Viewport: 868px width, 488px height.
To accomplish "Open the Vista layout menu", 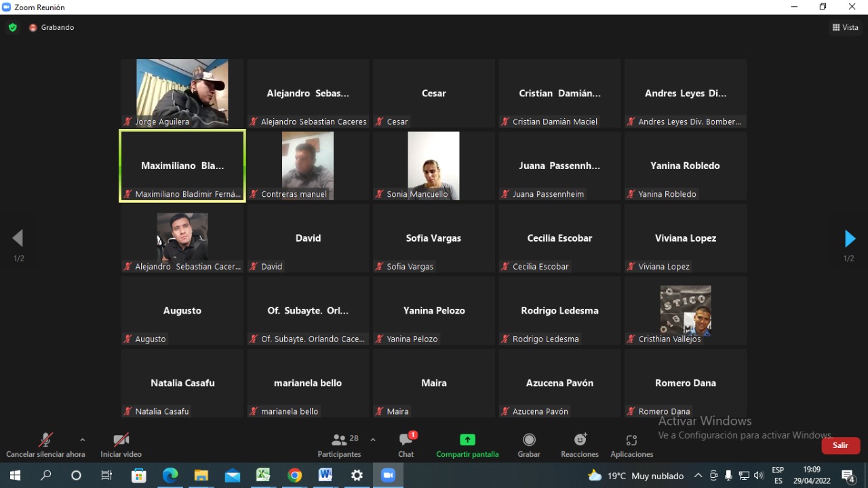I will pyautogui.click(x=845, y=28).
